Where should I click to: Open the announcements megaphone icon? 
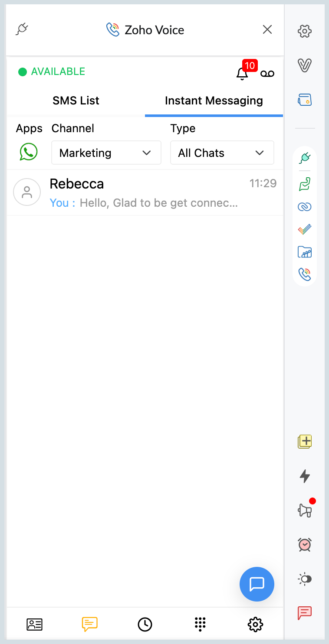click(305, 511)
